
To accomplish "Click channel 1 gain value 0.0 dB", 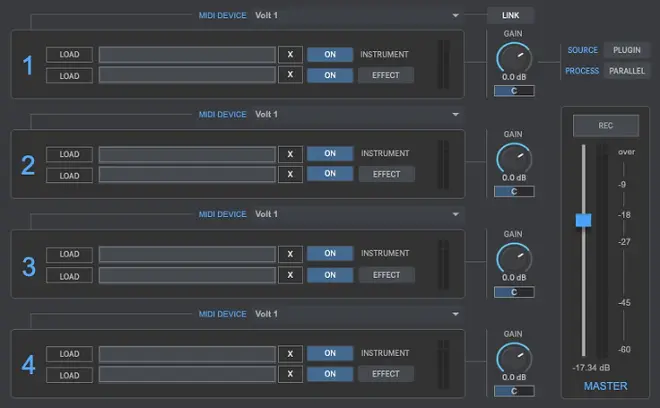I will pyautogui.click(x=514, y=77).
